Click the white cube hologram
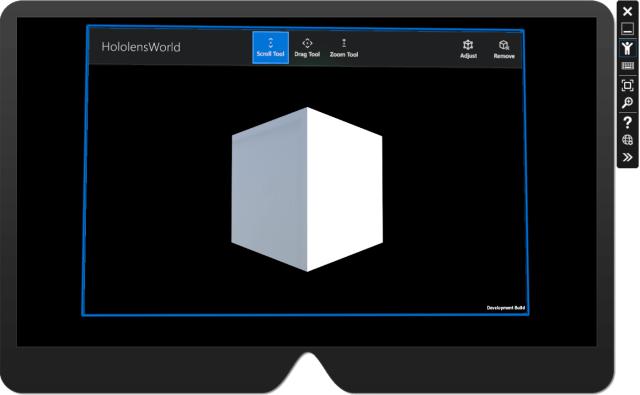The image size is (640, 395). [x=307, y=189]
